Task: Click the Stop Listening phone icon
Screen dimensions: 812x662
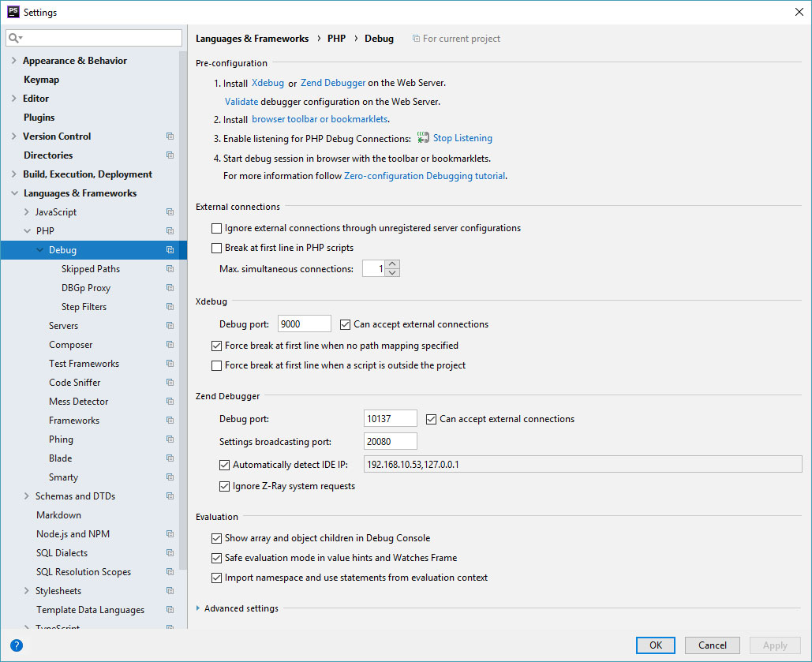Action: pos(423,138)
